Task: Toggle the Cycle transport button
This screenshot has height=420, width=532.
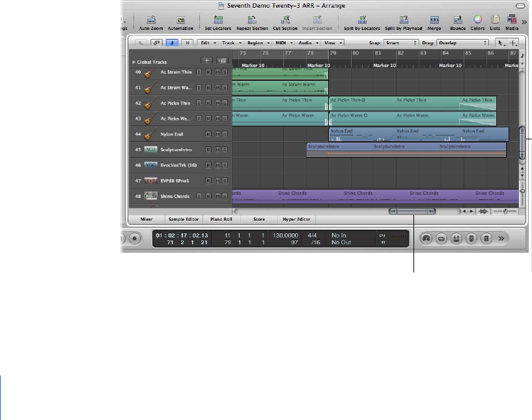Action: point(441,238)
